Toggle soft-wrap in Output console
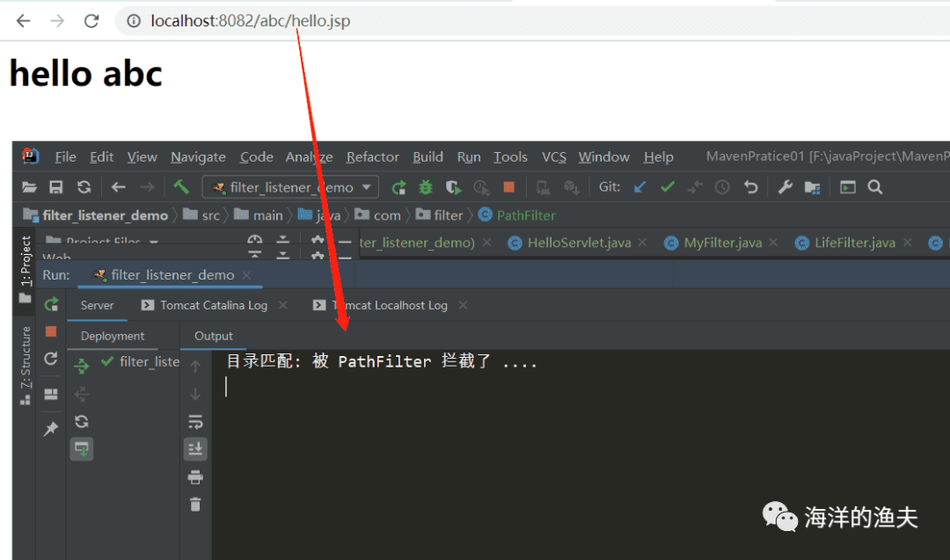The image size is (950, 560). 195,421
